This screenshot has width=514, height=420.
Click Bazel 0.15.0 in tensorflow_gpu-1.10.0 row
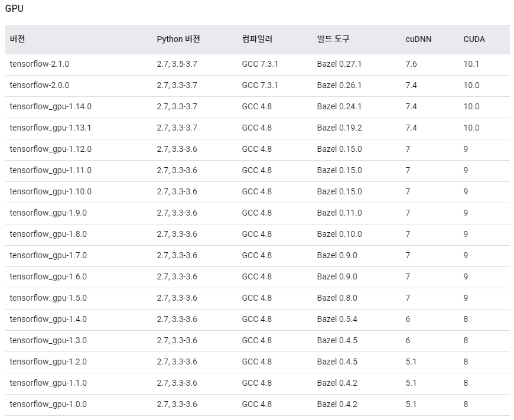[339, 192]
